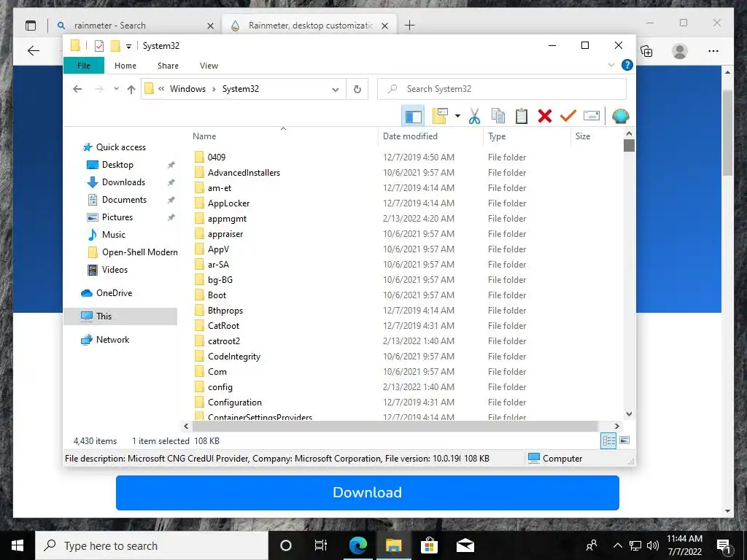Click the file list scroll down arrow
Image resolution: width=747 pixels, height=560 pixels.
(x=629, y=414)
